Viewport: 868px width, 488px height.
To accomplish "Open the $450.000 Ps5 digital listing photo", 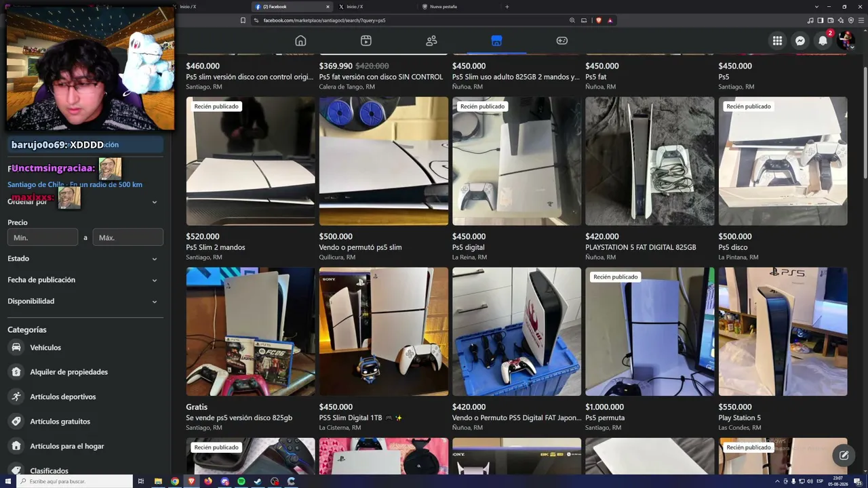I will pos(517,161).
